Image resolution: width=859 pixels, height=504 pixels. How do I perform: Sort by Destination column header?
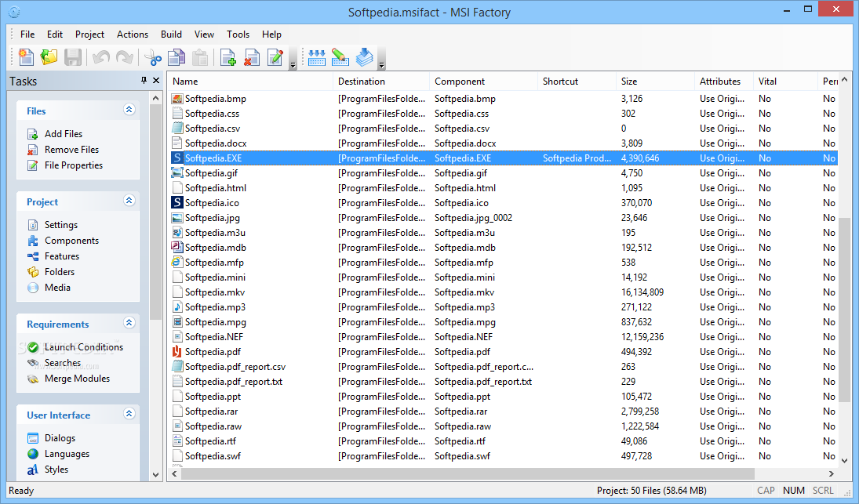pos(381,81)
